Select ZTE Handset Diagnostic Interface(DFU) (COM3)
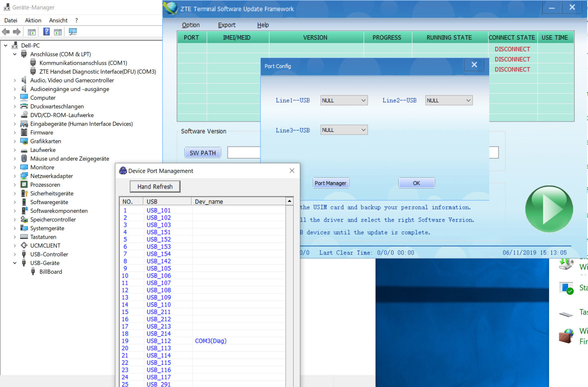Screen dimensions: 588x387 click(98, 71)
